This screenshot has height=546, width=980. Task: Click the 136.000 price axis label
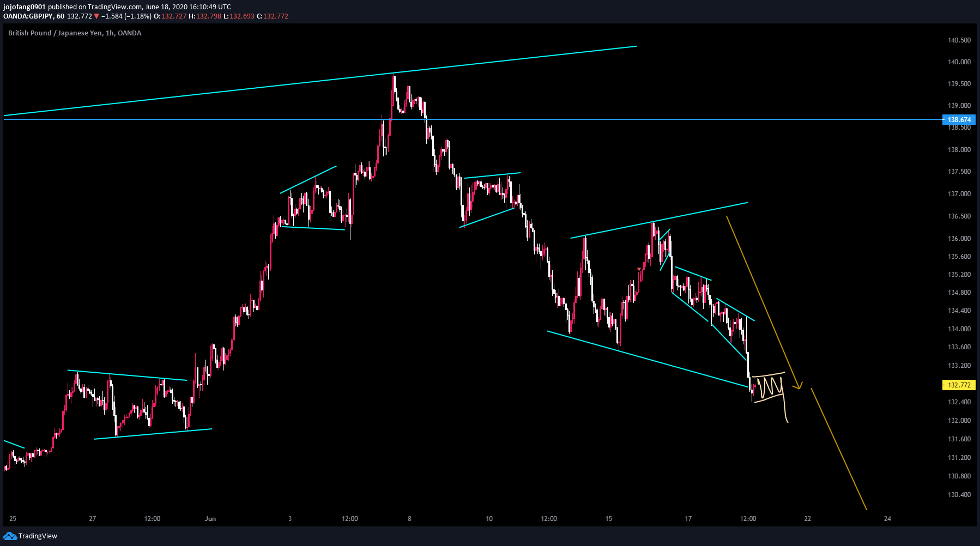959,239
